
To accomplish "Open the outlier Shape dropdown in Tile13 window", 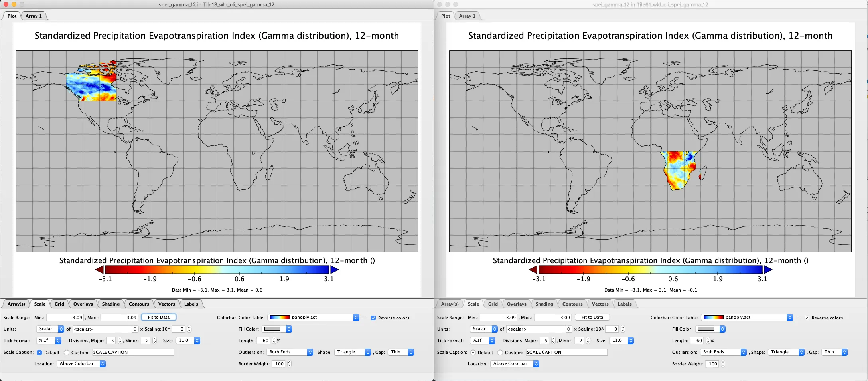I will click(353, 352).
